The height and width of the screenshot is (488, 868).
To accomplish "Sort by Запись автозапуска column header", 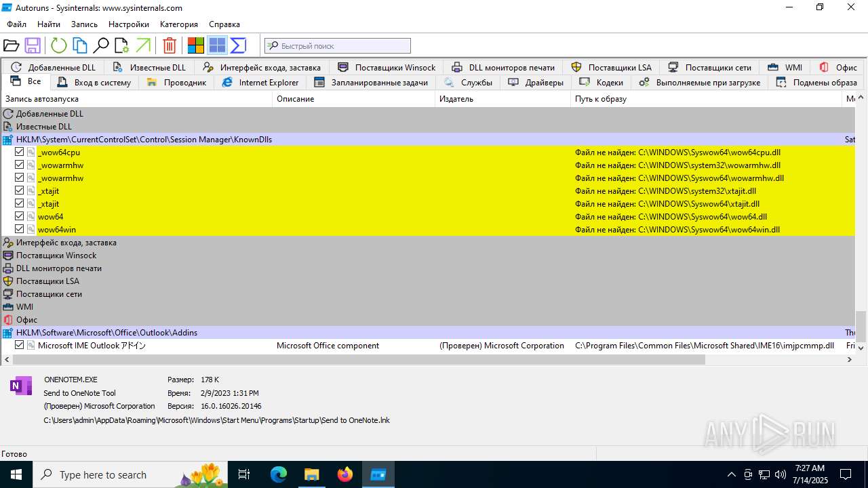I will click(x=136, y=99).
